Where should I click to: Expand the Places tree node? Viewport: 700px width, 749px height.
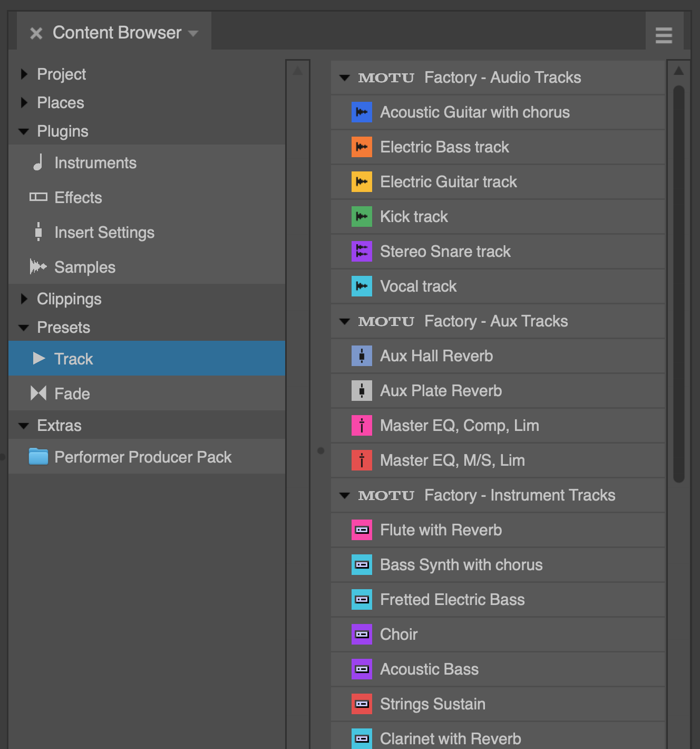(x=24, y=102)
